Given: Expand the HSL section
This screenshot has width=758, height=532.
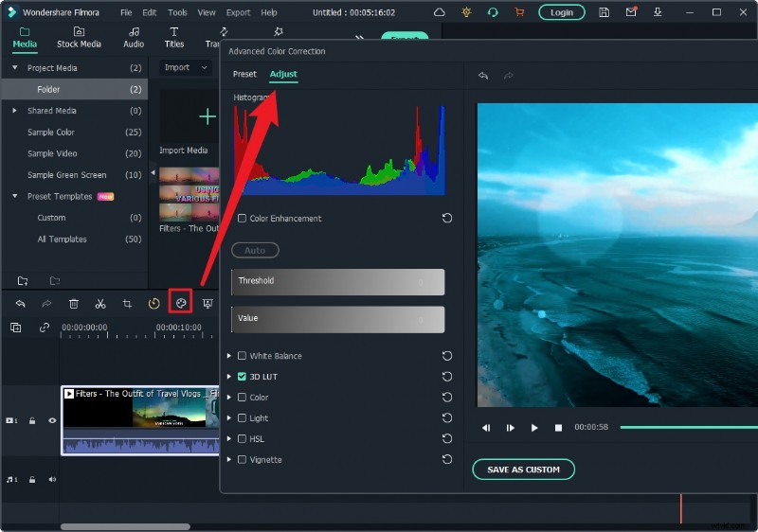Looking at the screenshot, I should (x=228, y=439).
